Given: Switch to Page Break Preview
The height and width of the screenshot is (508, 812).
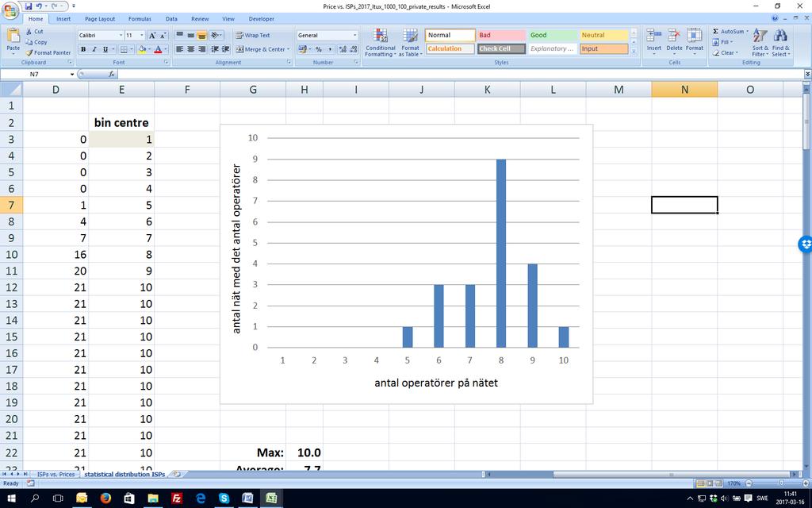Looking at the screenshot, I should [718, 483].
